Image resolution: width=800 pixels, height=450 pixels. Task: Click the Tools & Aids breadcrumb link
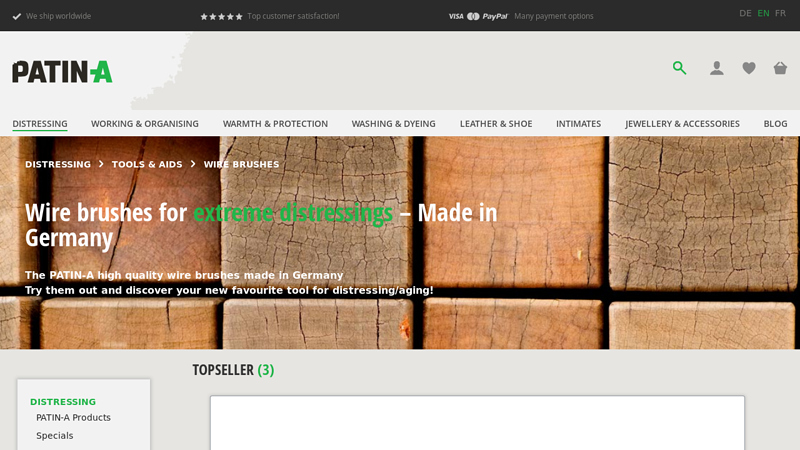(147, 164)
